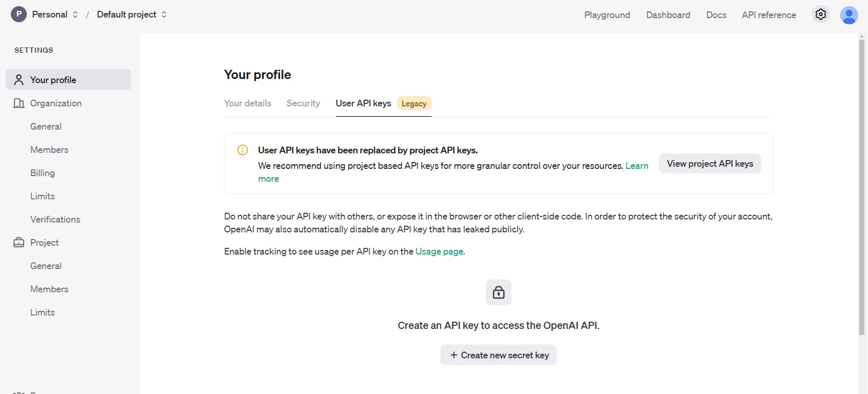
Task: Switch to the Your details tab
Action: [x=248, y=103]
